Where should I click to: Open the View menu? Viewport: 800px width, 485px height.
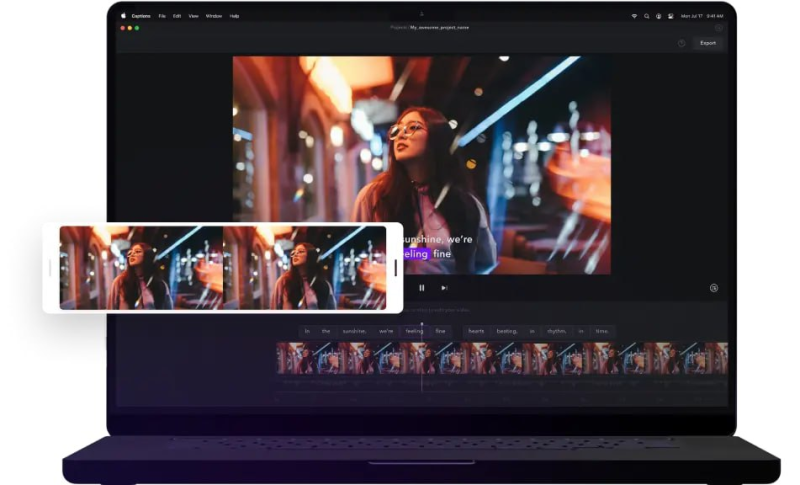[x=193, y=16]
